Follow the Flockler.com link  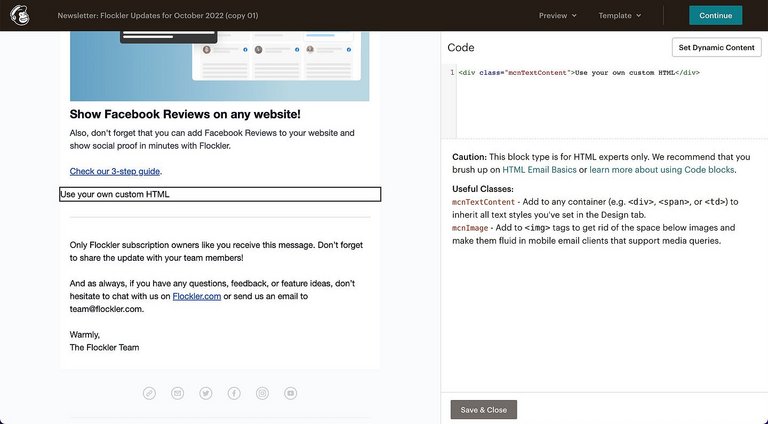196,296
